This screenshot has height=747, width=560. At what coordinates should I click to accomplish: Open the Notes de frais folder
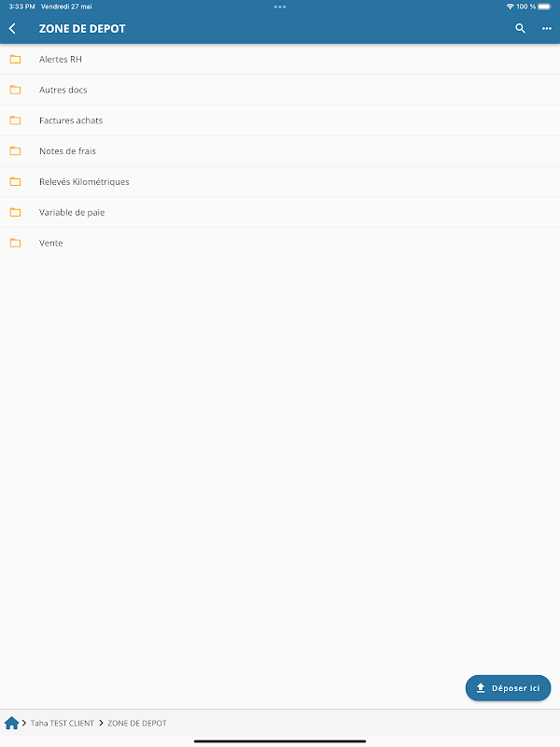click(x=280, y=151)
